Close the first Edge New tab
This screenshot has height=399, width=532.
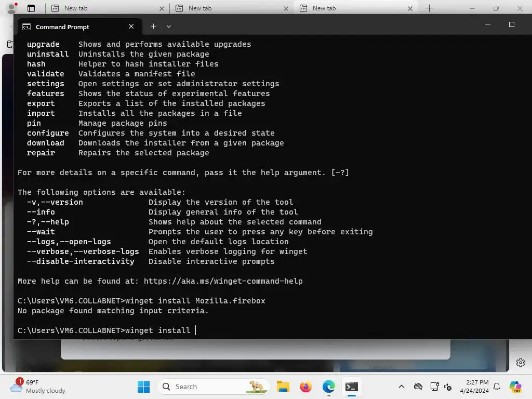162,8
